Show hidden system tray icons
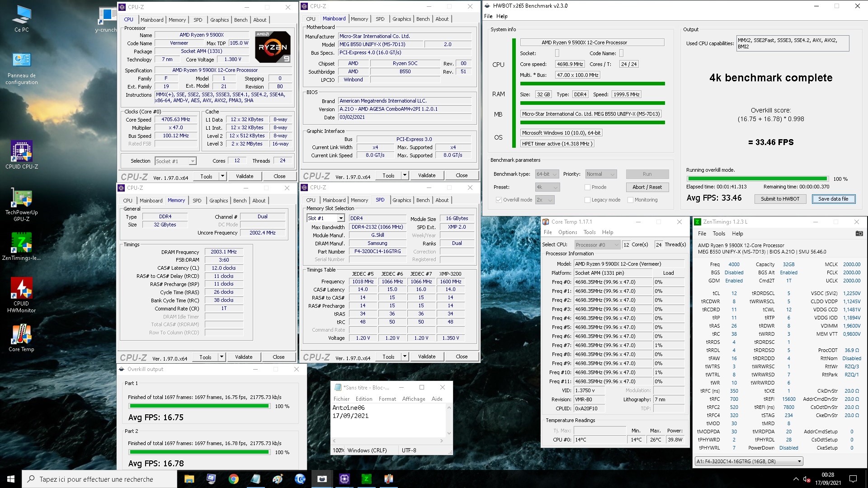This screenshot has height=488, width=868. (x=796, y=479)
